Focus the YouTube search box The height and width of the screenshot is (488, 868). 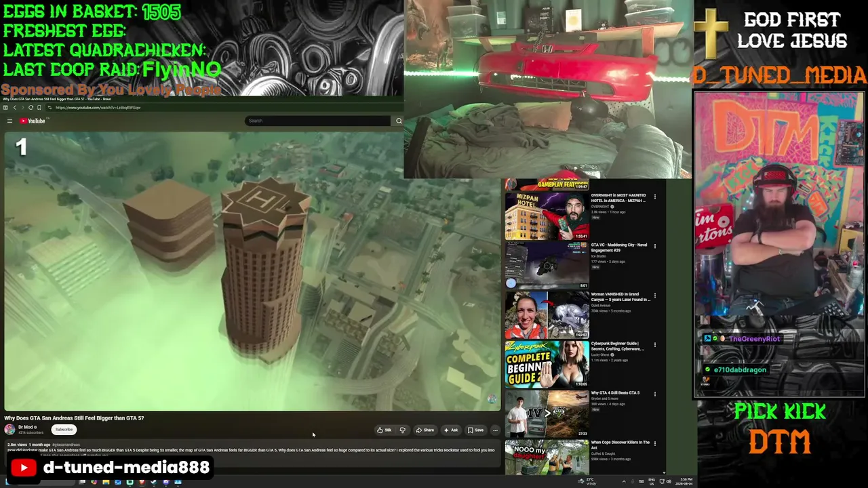[x=317, y=121]
